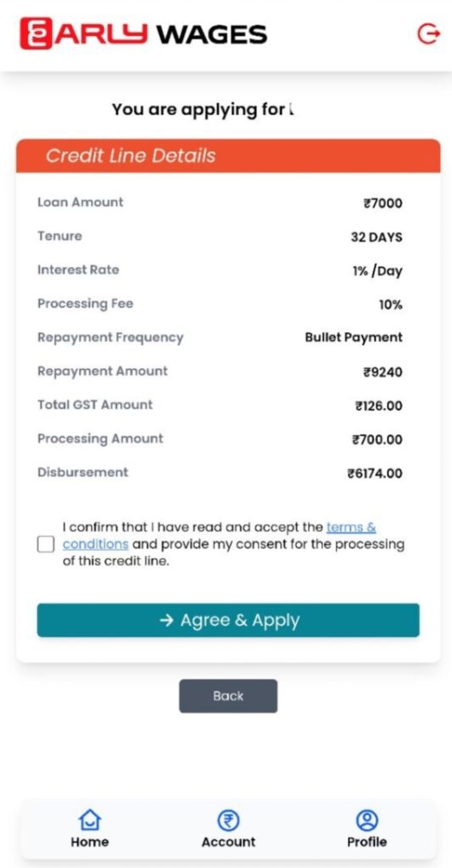Select the Credit Line Details header

(x=228, y=156)
